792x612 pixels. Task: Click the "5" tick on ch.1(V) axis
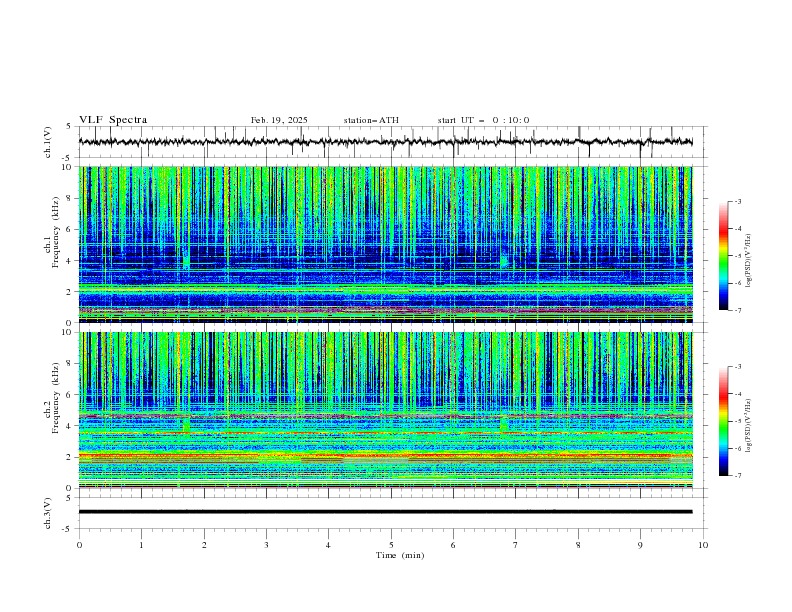69,127
